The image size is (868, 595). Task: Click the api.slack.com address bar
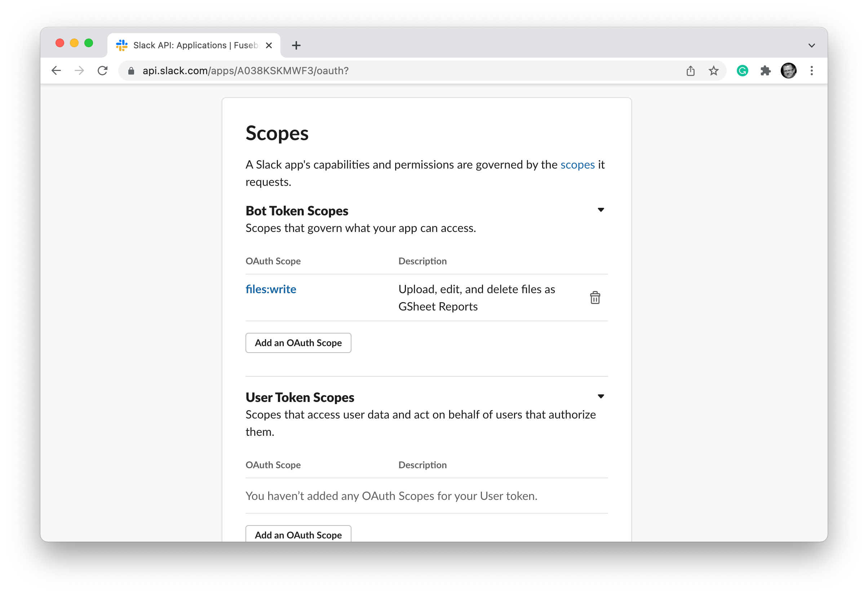(x=373, y=71)
